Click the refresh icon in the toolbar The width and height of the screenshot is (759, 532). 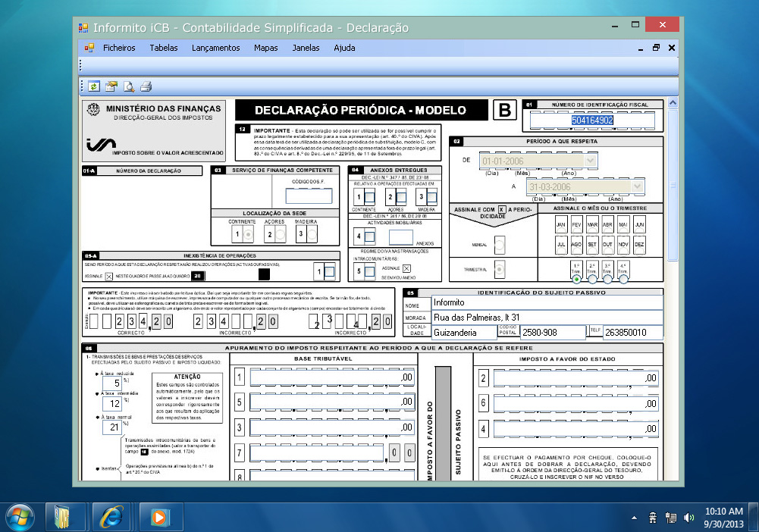tap(94, 86)
